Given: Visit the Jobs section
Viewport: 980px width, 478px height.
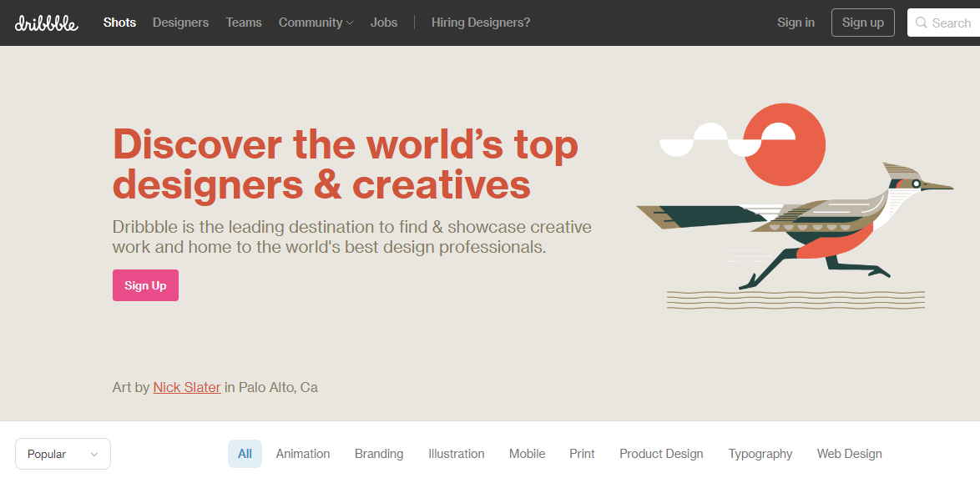Looking at the screenshot, I should pyautogui.click(x=384, y=23).
